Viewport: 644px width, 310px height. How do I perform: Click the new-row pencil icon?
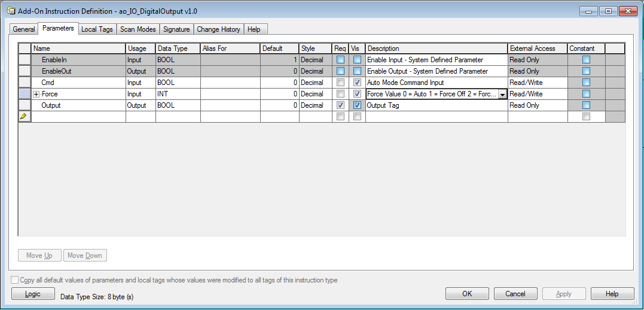tap(23, 116)
